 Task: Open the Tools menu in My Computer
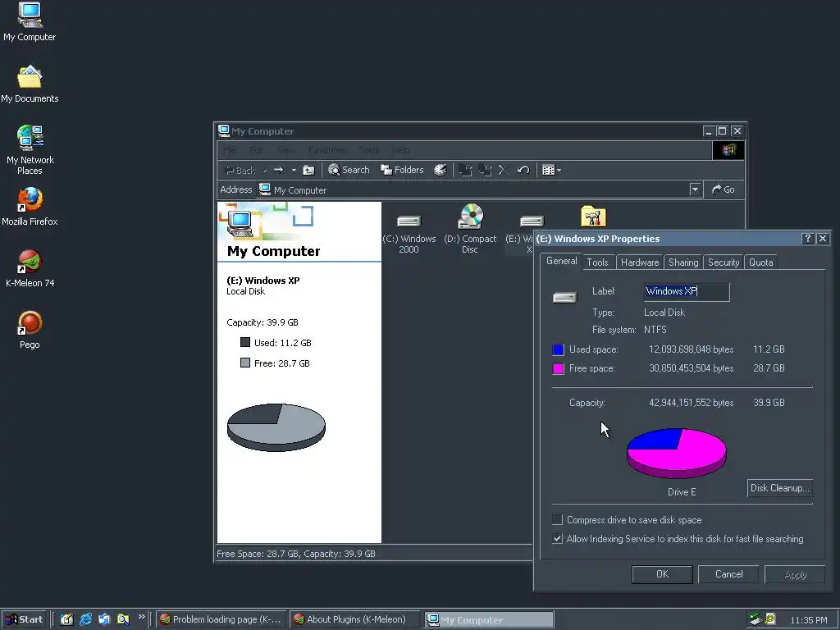(368, 150)
